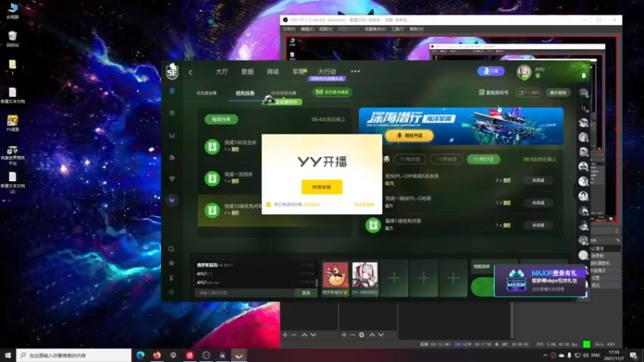Click the first empty plus player slot
Image resolution: width=644 pixels, height=362 pixels.
point(394,278)
